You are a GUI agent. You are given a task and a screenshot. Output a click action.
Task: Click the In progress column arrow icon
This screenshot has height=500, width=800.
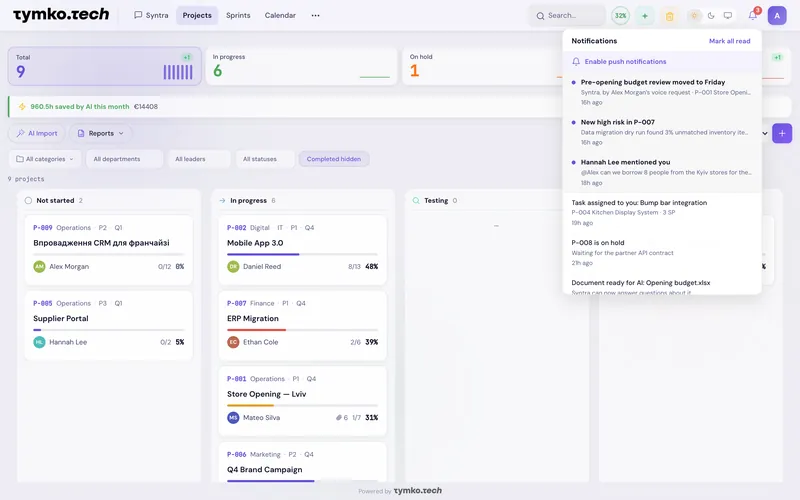pos(222,201)
